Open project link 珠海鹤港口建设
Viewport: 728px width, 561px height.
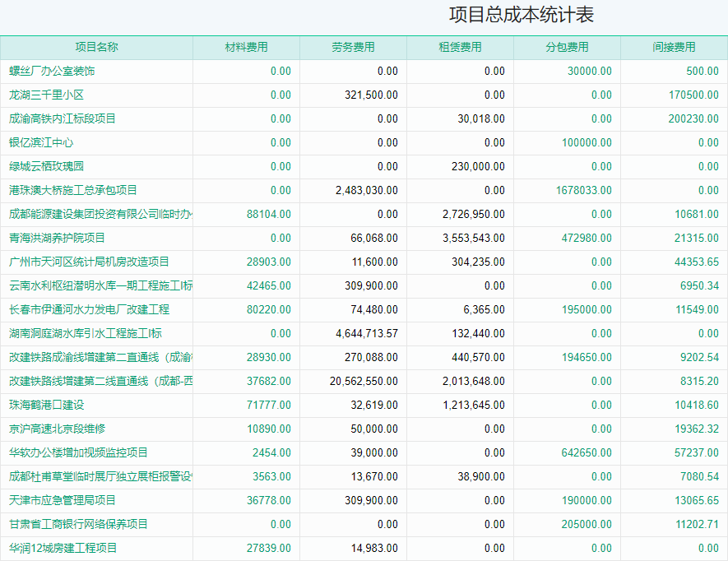pyautogui.click(x=46, y=405)
